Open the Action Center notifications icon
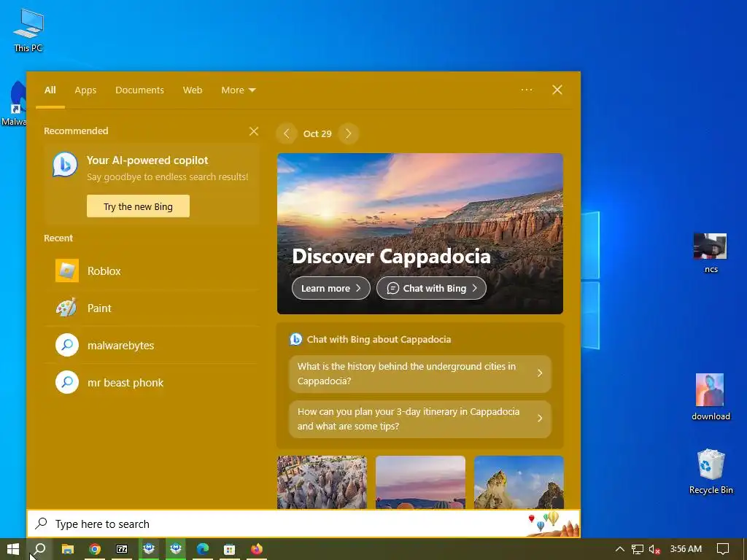This screenshot has width=747, height=560. [723, 549]
